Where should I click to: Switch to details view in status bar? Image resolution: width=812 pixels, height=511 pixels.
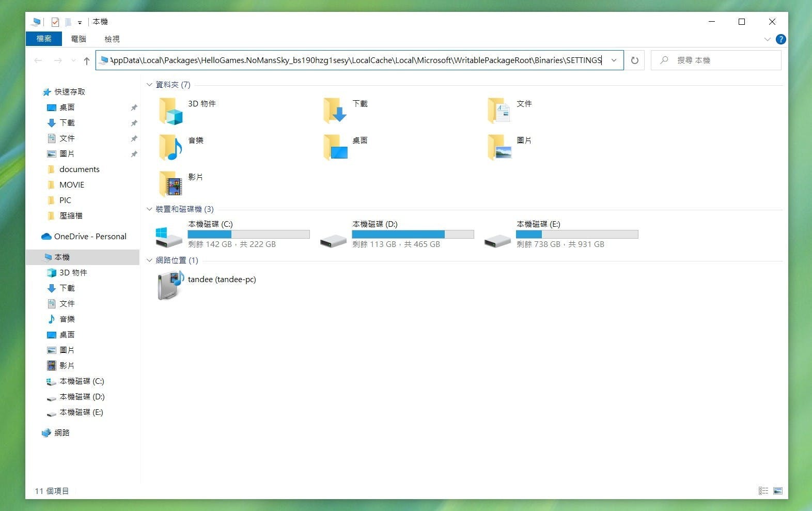coord(763,491)
